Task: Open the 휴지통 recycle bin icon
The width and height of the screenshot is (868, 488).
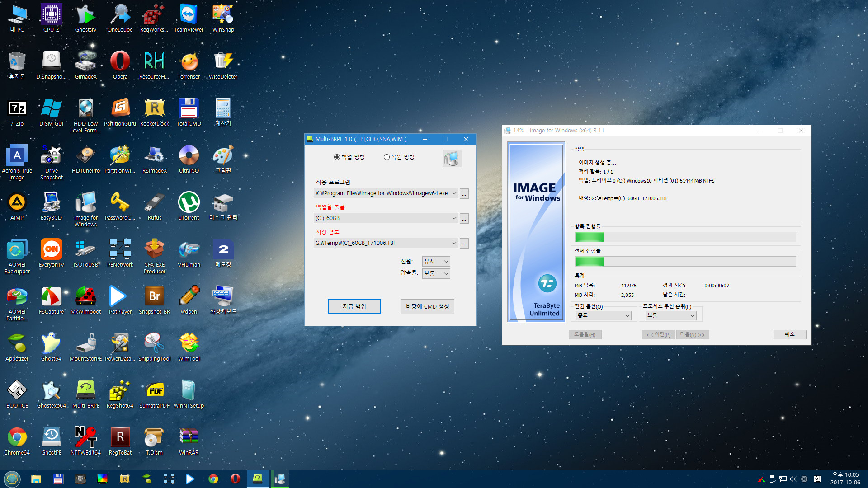Action: [x=17, y=65]
